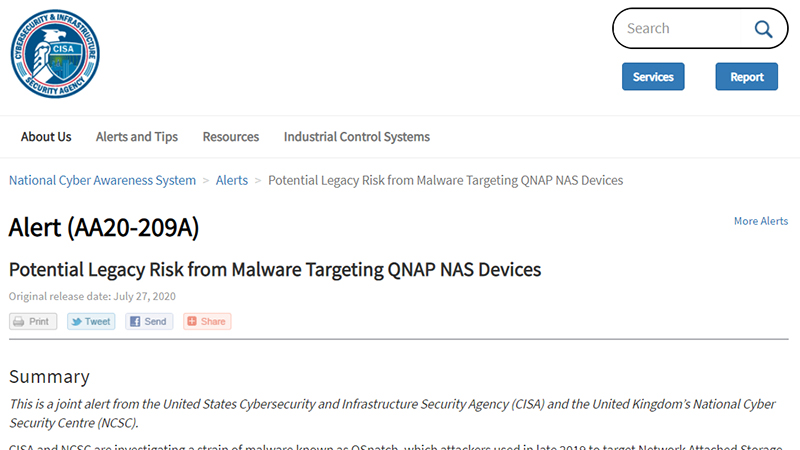Click the Print button label
The image size is (800, 450).
(x=39, y=322)
